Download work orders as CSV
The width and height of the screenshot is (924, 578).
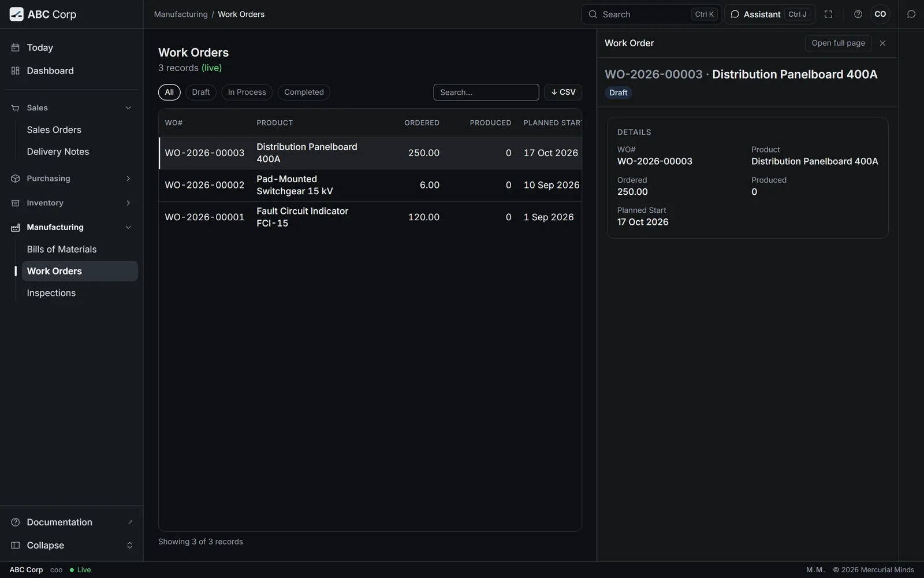pos(563,92)
